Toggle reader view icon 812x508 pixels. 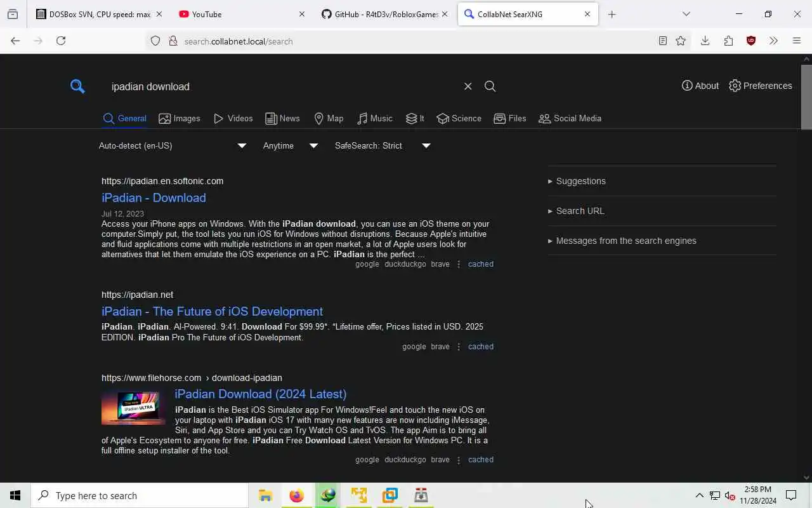coord(662,41)
